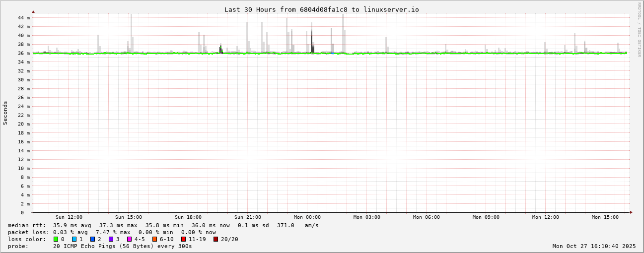Click the dark red 20/20 loss swatch

tap(215, 239)
